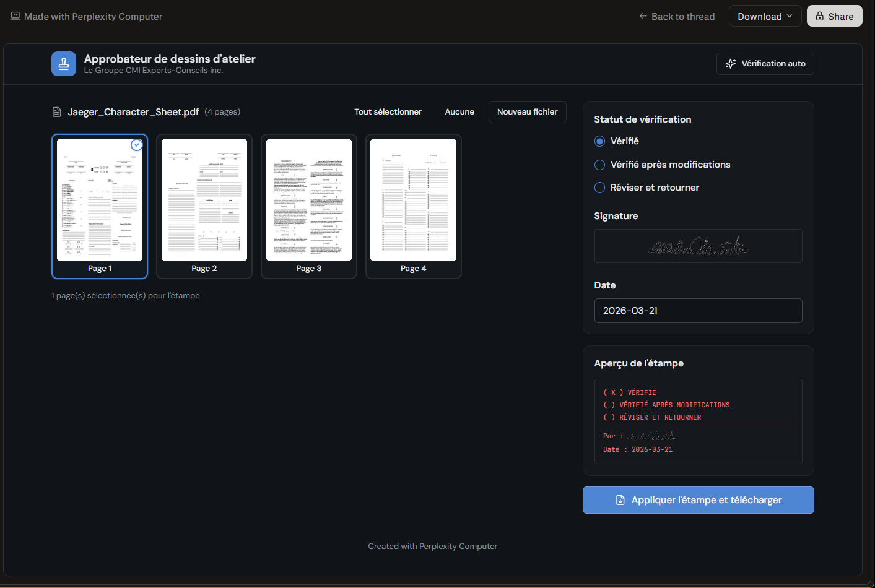Choose Vérifié après modifications status
This screenshot has height=588, width=875.
pos(599,165)
